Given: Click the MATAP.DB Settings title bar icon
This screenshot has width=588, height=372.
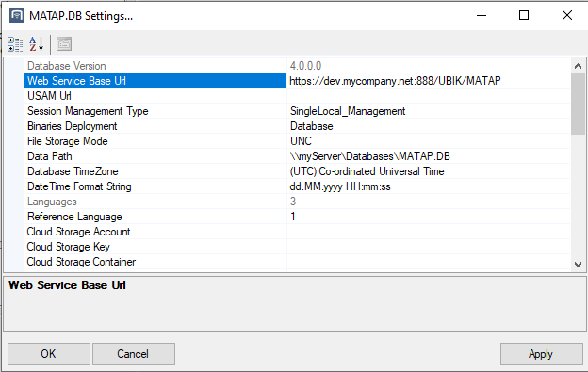Looking at the screenshot, I should [17, 16].
